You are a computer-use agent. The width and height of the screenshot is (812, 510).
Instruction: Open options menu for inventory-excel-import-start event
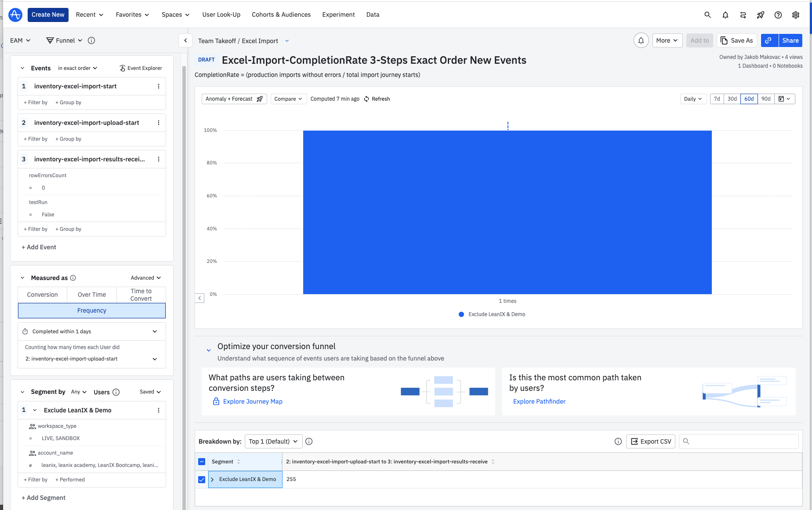(159, 86)
